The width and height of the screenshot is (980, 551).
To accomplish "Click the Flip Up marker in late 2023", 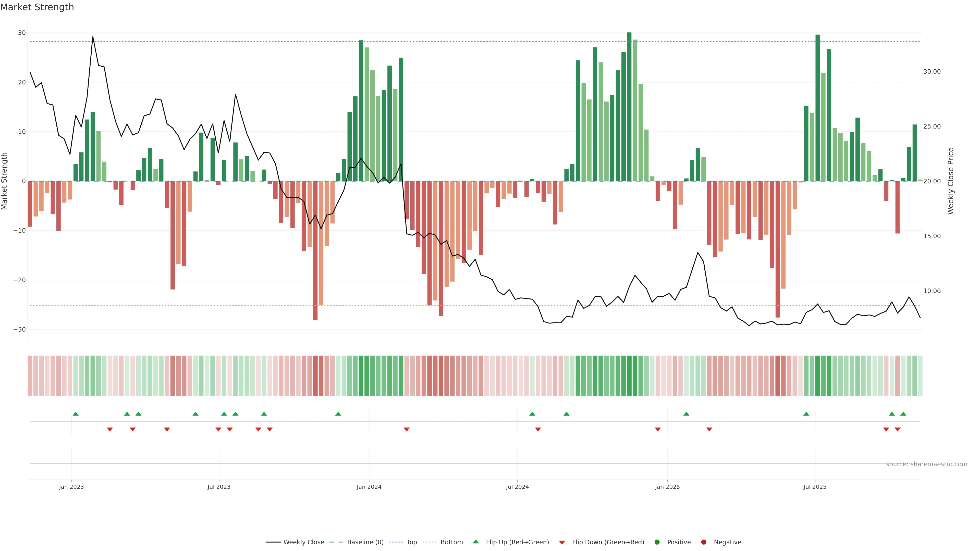I will point(338,414).
